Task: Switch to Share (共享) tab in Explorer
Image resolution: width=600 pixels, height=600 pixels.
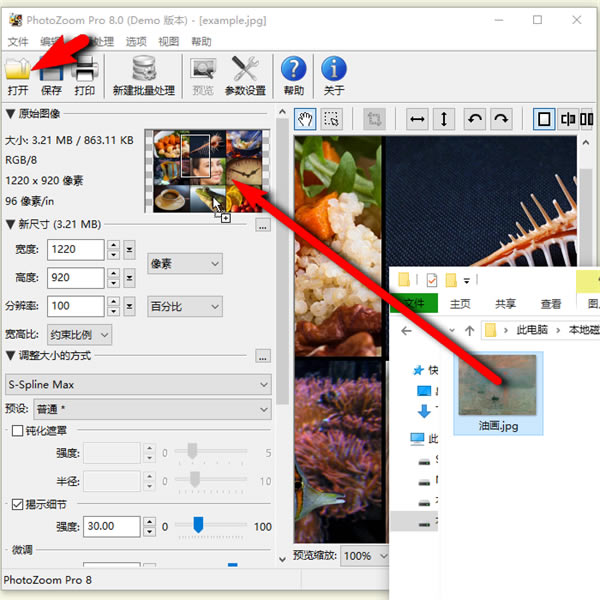Action: (x=505, y=304)
